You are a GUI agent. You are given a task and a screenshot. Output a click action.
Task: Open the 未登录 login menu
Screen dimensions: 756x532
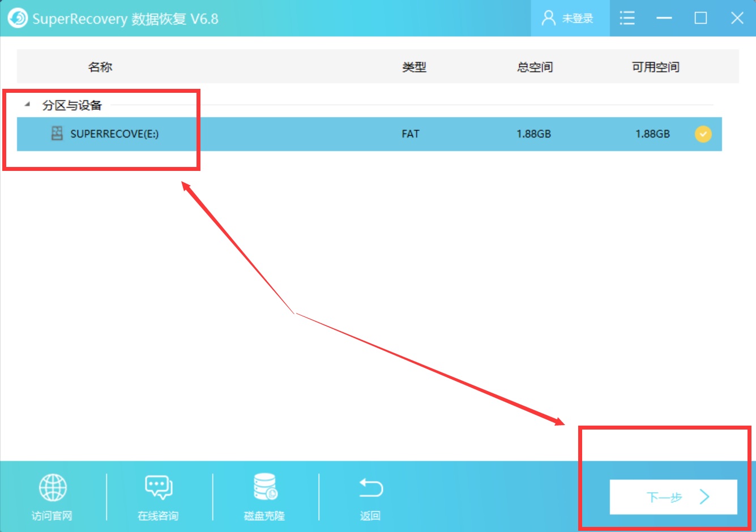tap(578, 18)
